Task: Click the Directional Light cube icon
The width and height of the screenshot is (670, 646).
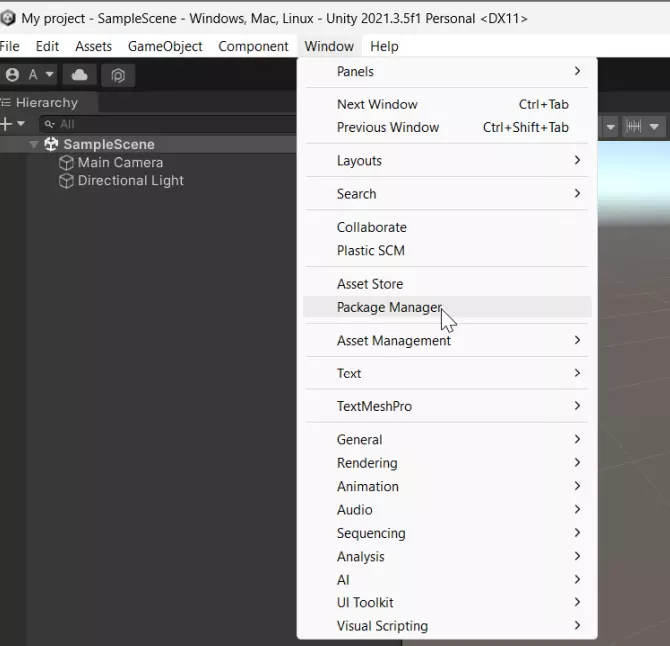Action: click(66, 181)
